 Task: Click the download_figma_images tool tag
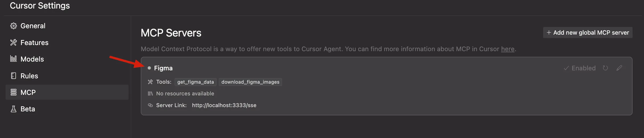coord(250,82)
